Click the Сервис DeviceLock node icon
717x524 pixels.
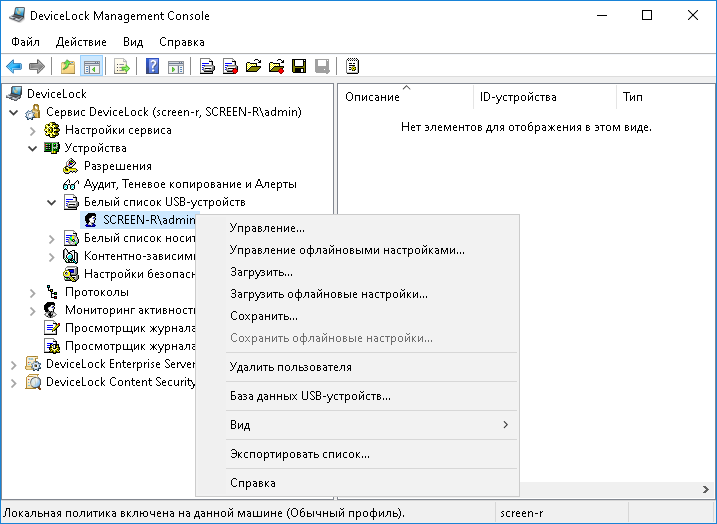tap(32, 112)
